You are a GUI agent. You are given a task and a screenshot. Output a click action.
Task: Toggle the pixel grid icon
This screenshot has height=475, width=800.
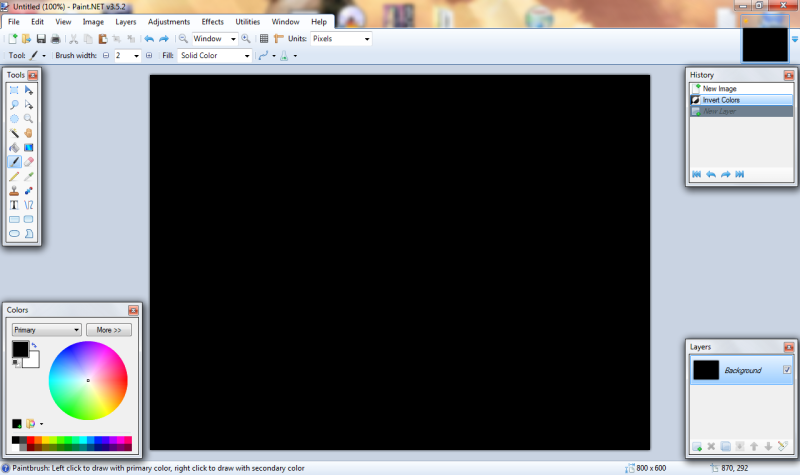(264, 39)
